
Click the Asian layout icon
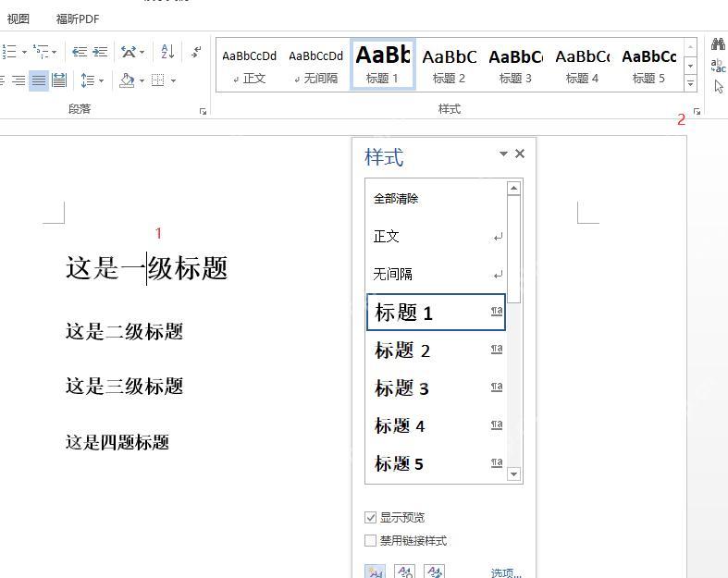click(129, 52)
